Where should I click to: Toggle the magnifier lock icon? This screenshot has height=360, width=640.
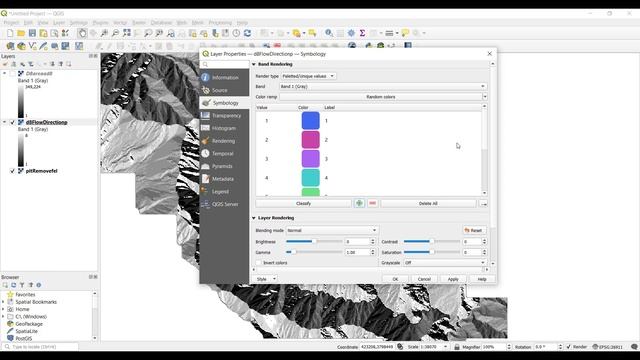tap(457, 347)
